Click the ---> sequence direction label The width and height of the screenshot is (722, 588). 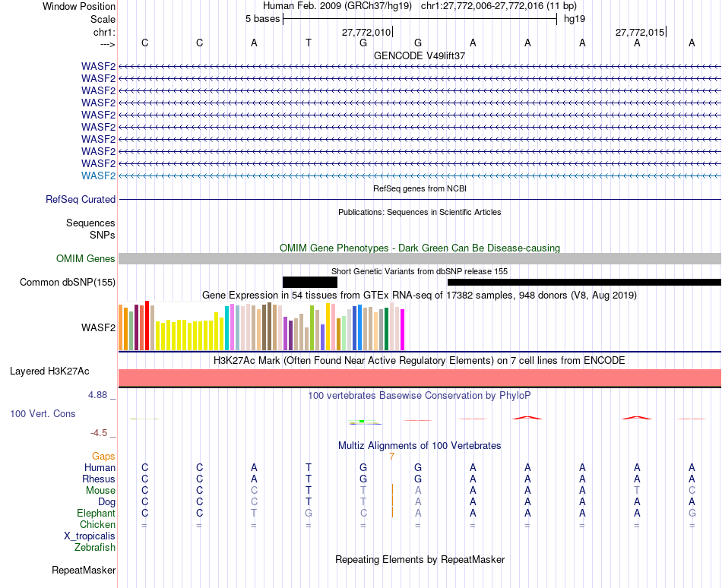tap(108, 44)
